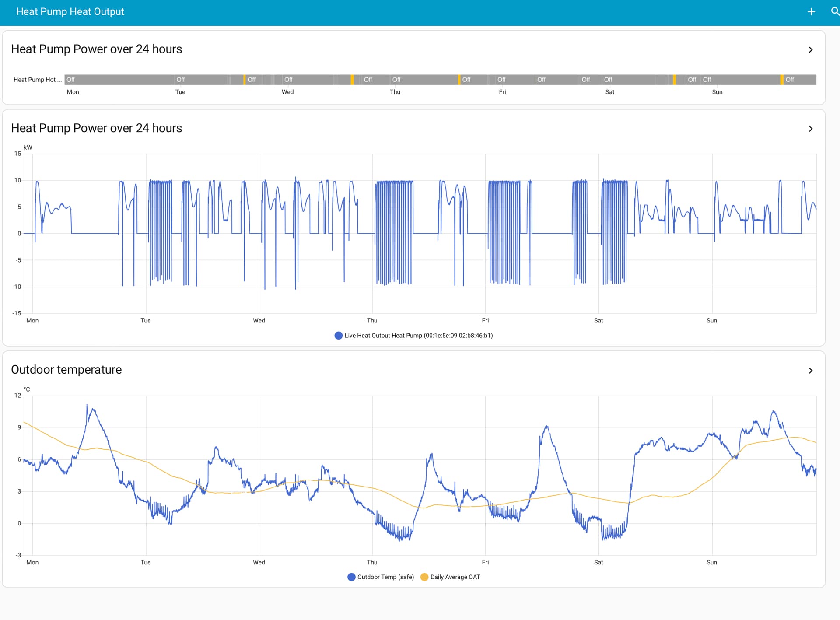The height and width of the screenshot is (620, 840).
Task: Toggle Daily Average OAT legend entry
Action: pos(455,577)
